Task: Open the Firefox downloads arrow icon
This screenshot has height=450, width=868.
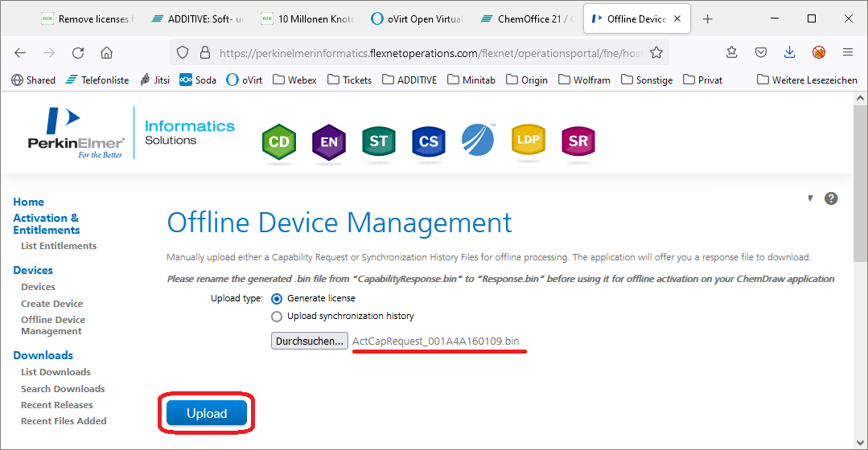Action: [x=789, y=52]
